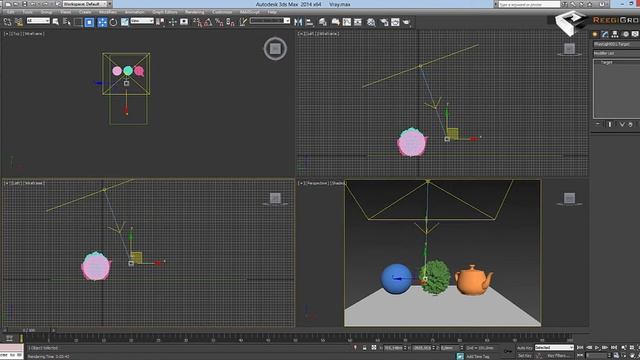Click Add Time Tag

click(x=478, y=356)
